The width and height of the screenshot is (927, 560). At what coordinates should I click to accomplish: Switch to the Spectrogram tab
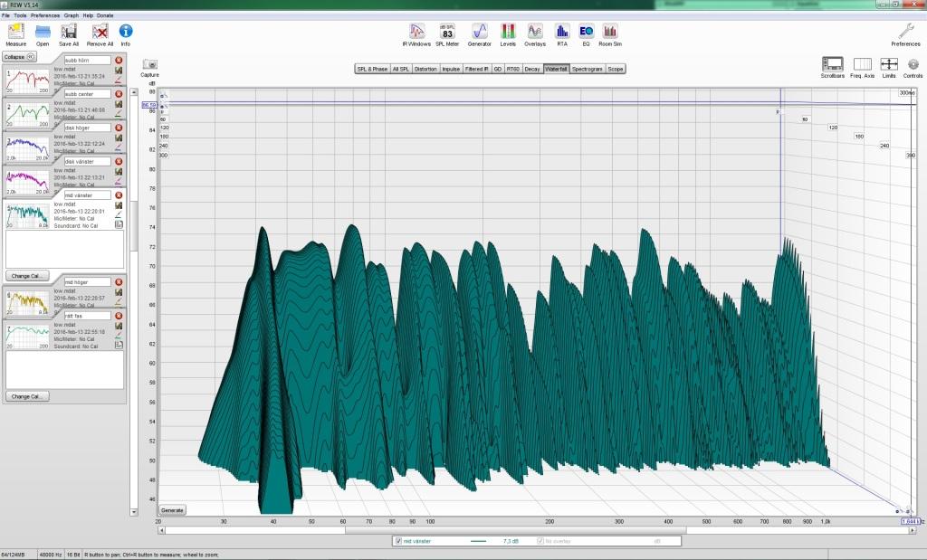click(587, 69)
